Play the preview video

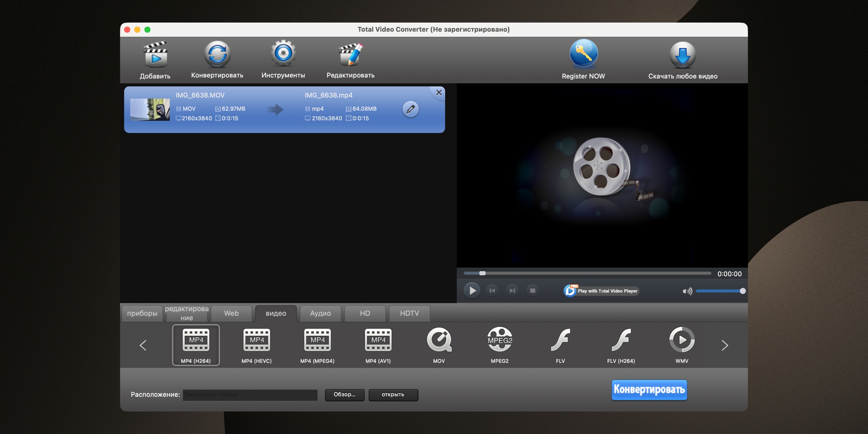(472, 291)
